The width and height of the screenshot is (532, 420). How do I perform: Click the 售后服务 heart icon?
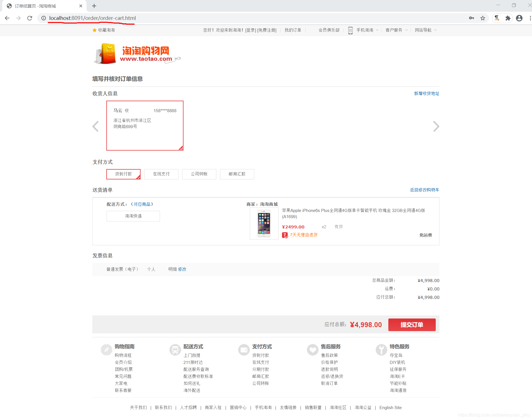click(313, 350)
